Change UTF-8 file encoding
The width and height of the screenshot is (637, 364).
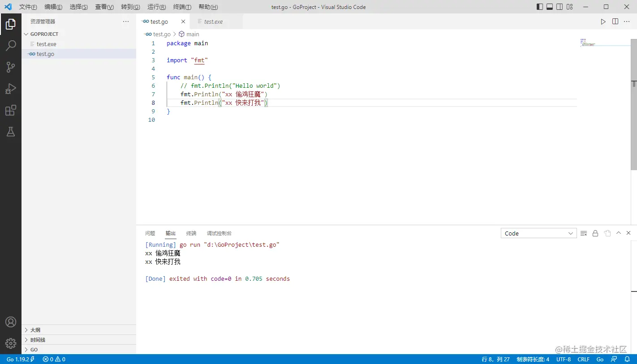pyautogui.click(x=564, y=359)
